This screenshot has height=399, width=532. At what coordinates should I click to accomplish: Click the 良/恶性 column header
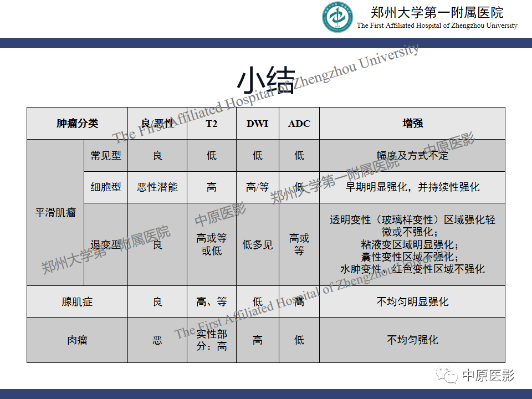(157, 124)
